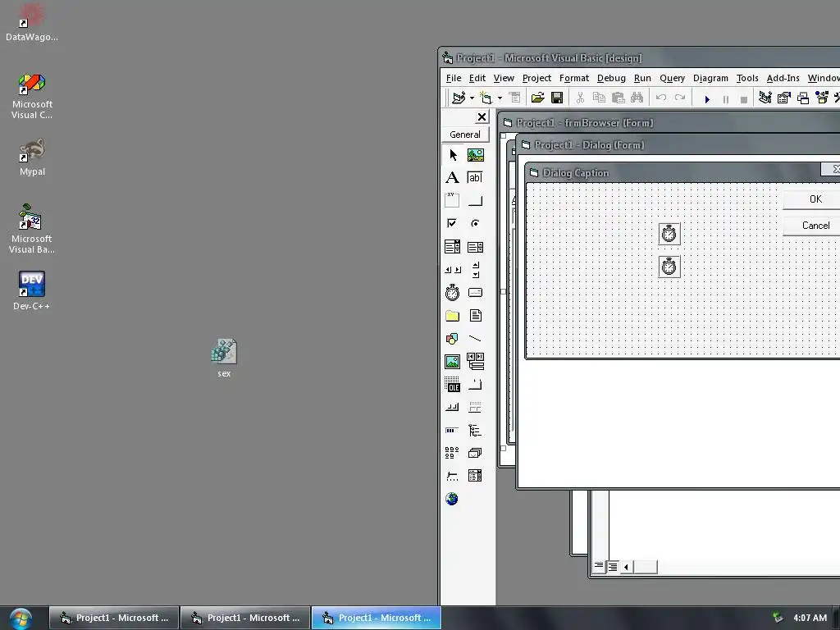Select the Frame control tool
The width and height of the screenshot is (840, 630).
pos(453,200)
